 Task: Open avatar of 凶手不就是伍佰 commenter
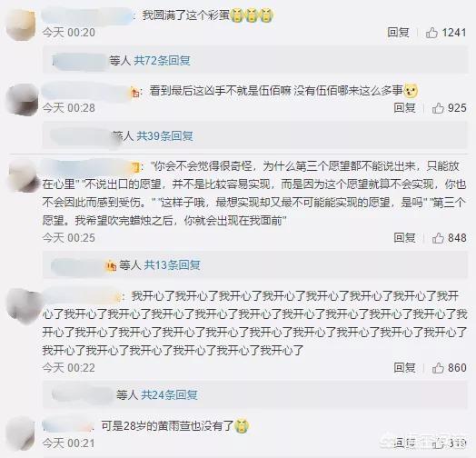(22, 100)
